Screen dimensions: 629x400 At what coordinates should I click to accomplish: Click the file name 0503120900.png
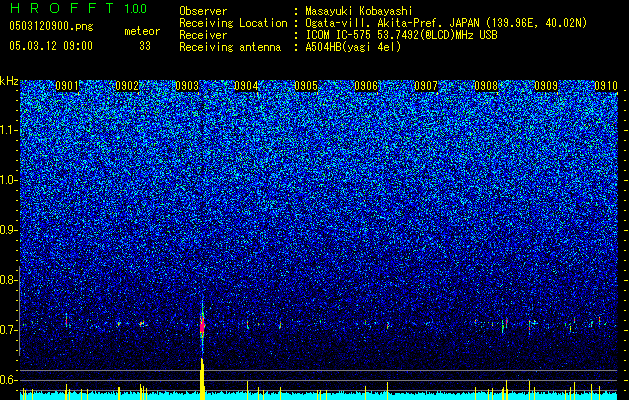pos(51,26)
